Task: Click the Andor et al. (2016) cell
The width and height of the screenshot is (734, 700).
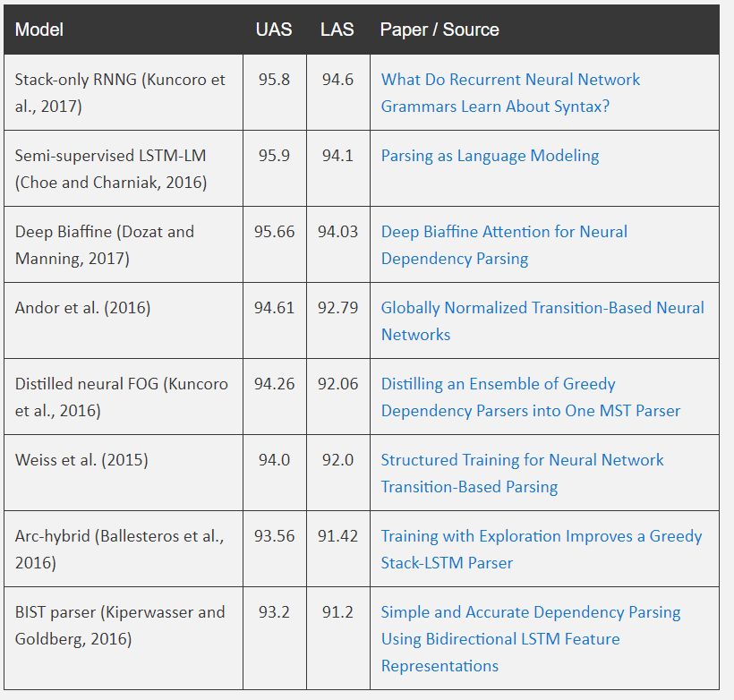Action: click(124, 320)
